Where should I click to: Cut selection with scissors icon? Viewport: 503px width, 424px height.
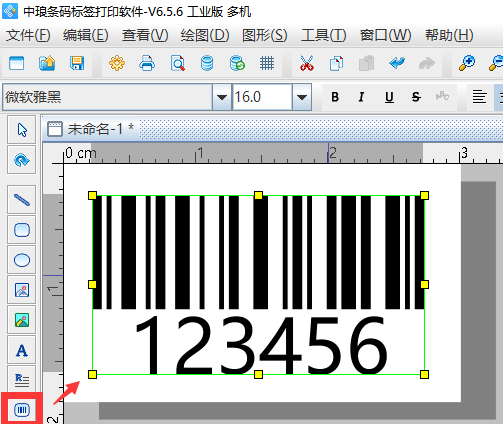pyautogui.click(x=307, y=63)
